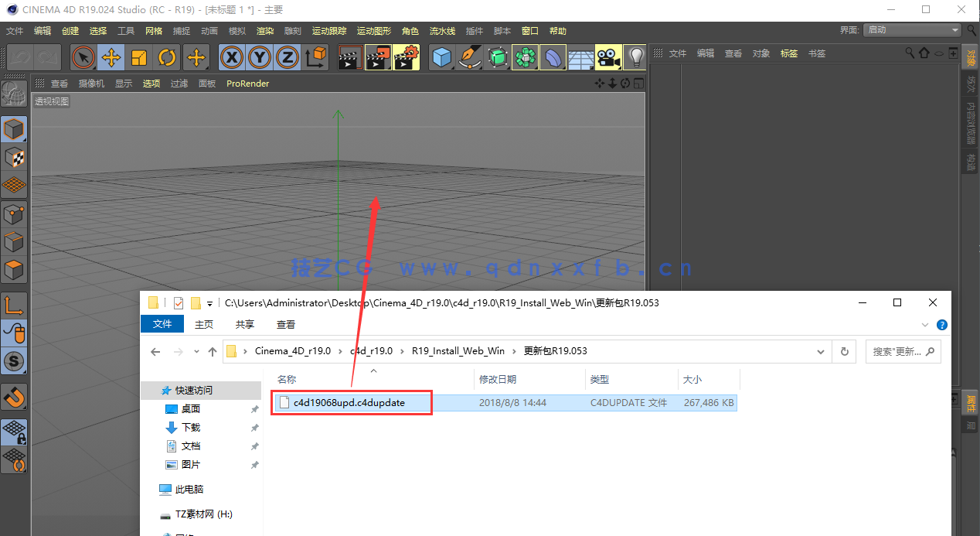Open the breadcrumb arrow after c4d_r19.0
The height and width of the screenshot is (536, 980).
(x=403, y=351)
